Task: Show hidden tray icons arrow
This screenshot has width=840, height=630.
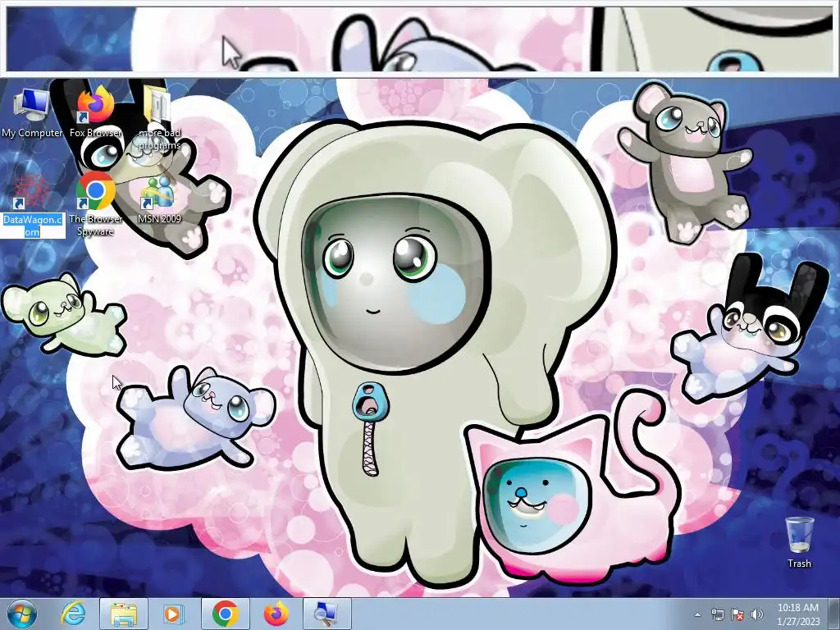Action: pos(697,614)
